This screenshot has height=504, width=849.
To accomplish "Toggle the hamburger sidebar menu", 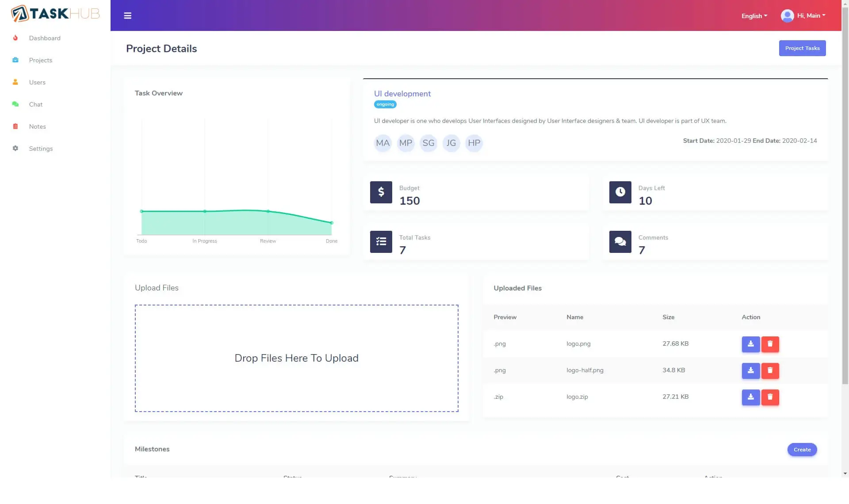I will click(x=127, y=16).
